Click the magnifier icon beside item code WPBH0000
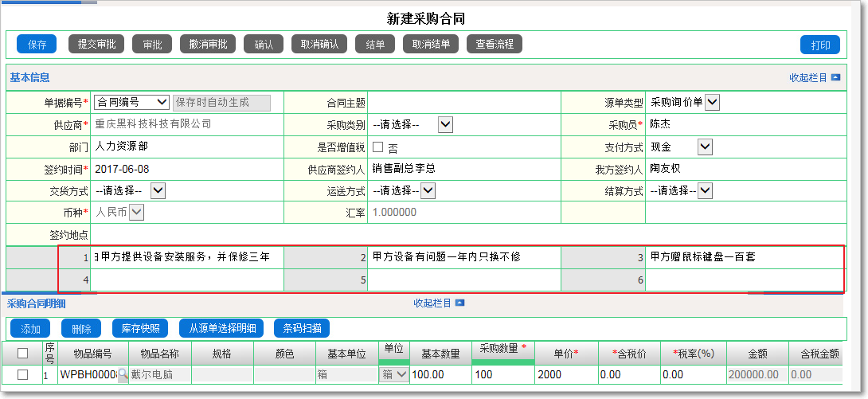 coord(123,375)
